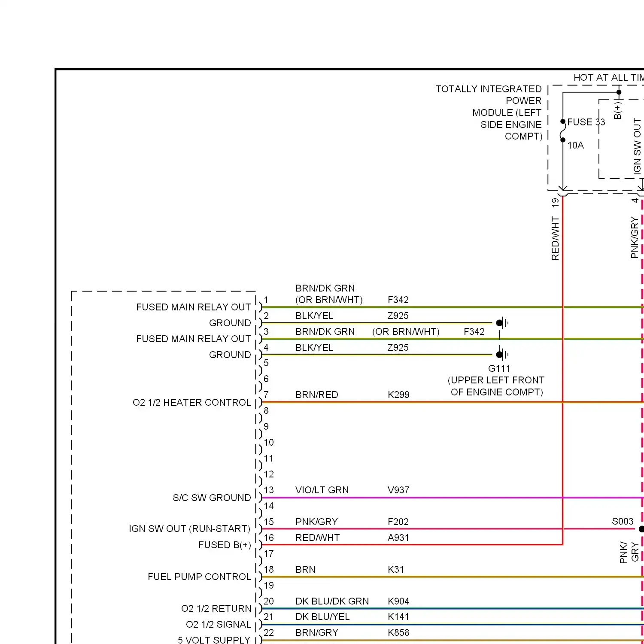Select the "BRN/DK GRN (OR BRN/WHT)" text at pin 1
This screenshot has height=644, width=644.
[x=329, y=294]
